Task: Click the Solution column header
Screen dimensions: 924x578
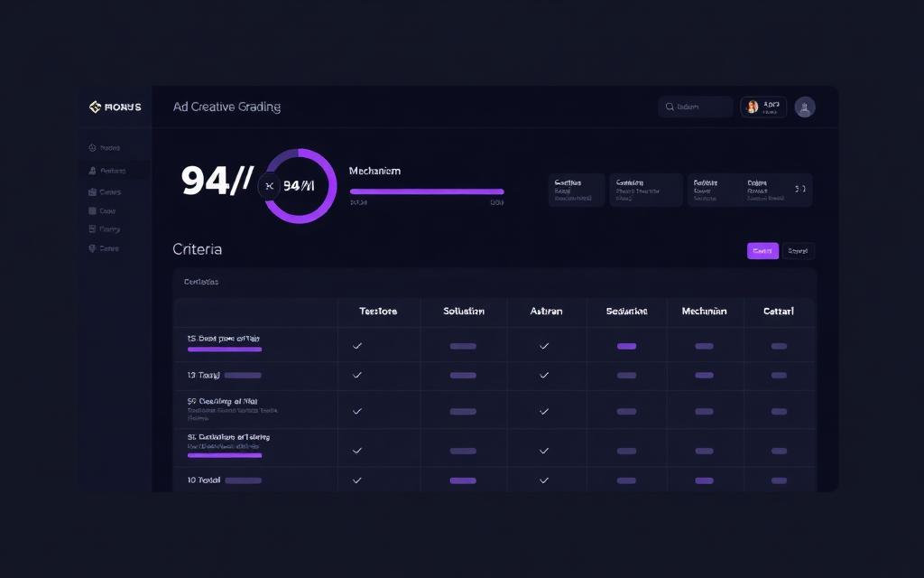Action: 464,311
